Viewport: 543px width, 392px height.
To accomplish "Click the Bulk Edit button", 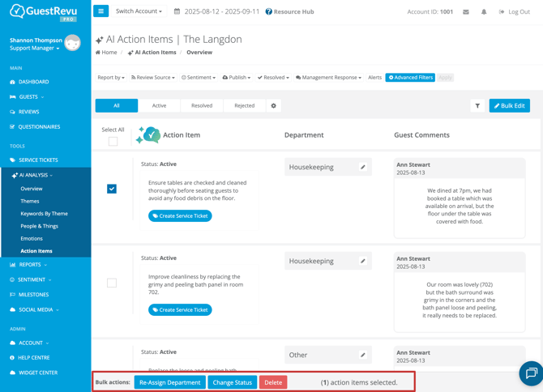I will [x=509, y=106].
